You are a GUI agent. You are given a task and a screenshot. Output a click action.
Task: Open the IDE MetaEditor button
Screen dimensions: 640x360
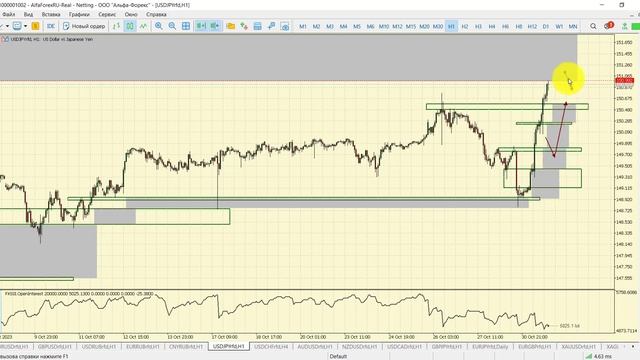click(x=51, y=26)
